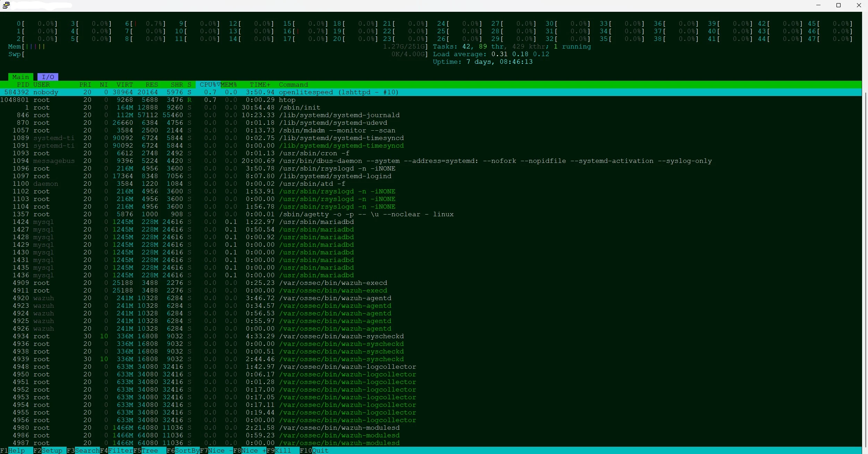Select the wazuh-execd row with PID 4909
868x454 pixels.
pyautogui.click(x=431, y=283)
